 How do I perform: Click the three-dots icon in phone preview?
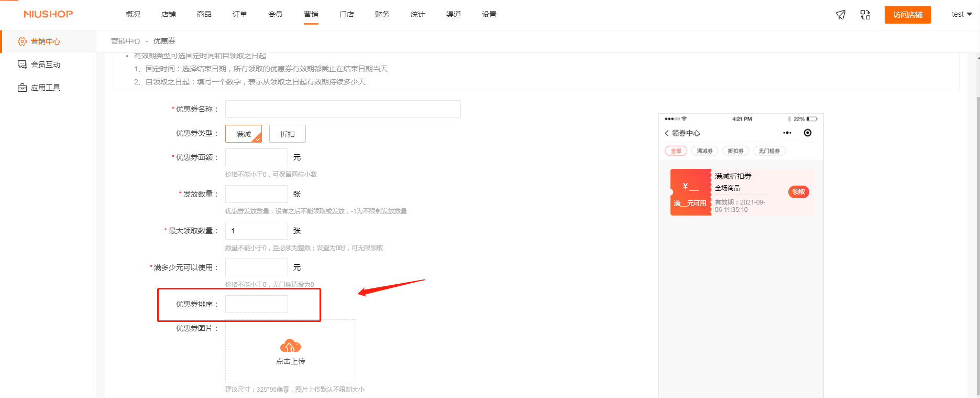pos(787,133)
